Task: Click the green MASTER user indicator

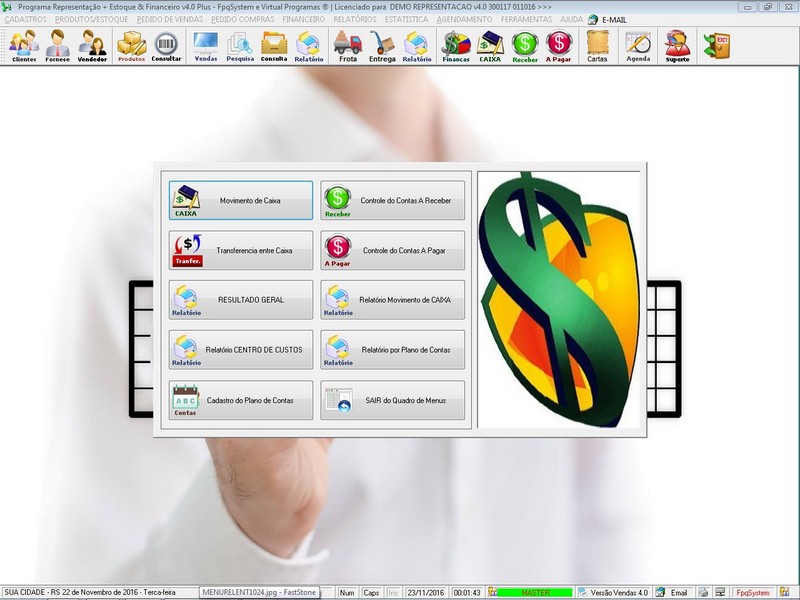Action: pyautogui.click(x=535, y=593)
